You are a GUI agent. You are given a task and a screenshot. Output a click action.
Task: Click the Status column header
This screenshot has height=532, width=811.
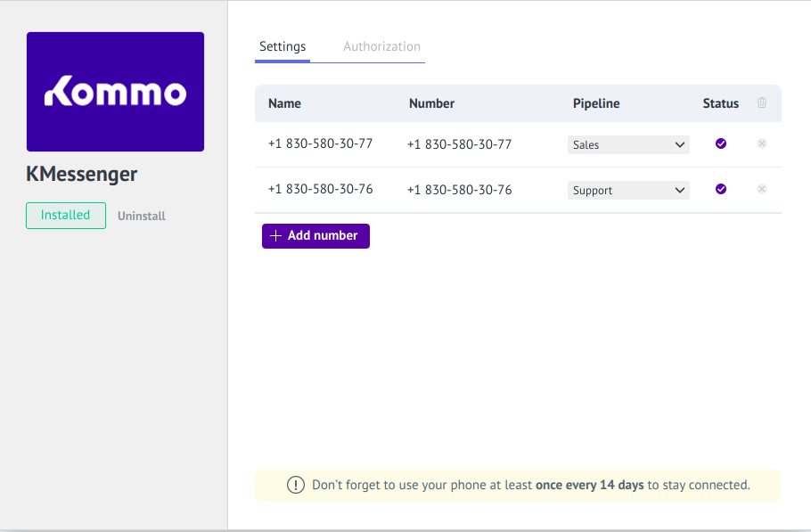(720, 103)
